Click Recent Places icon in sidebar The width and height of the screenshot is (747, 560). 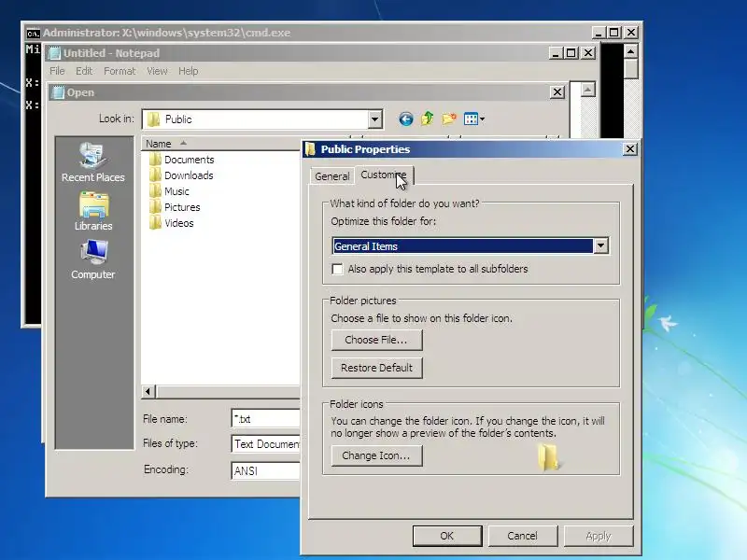(x=92, y=162)
